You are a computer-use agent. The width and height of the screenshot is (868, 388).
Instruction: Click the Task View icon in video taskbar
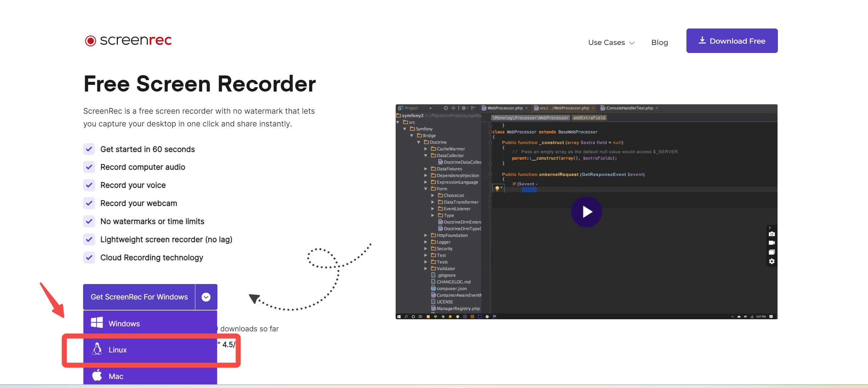pos(420,317)
